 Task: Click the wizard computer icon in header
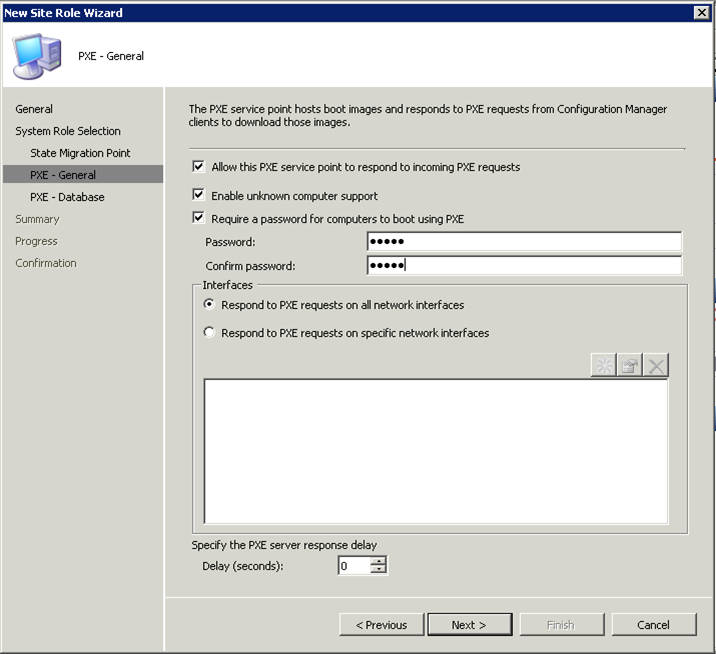[37, 56]
